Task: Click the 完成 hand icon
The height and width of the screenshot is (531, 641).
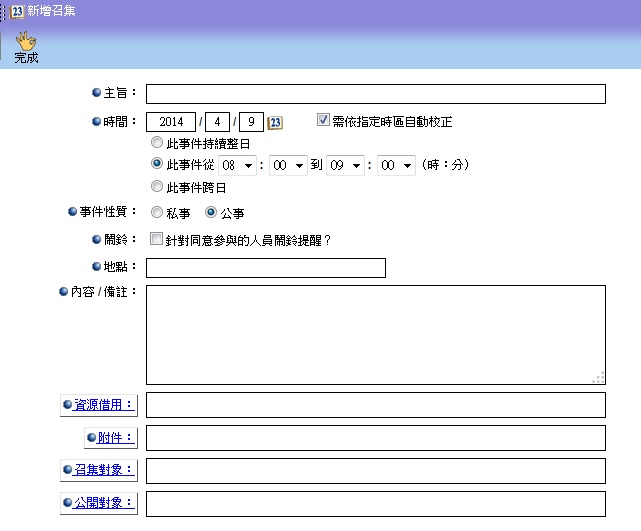Action: (x=26, y=41)
